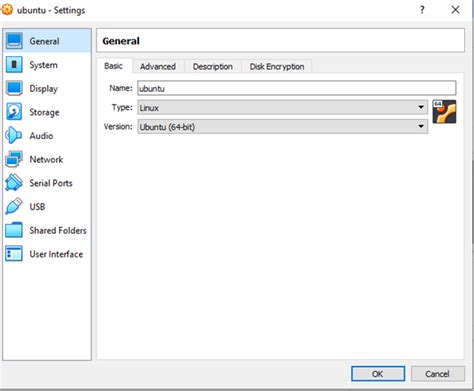Close the ubuntu Settings dialog
The height and width of the screenshot is (391, 474).
point(455,10)
